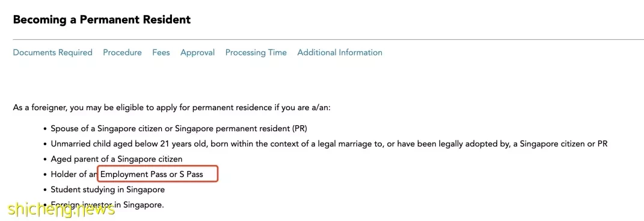The width and height of the screenshot is (644, 221).
Task: Click the Foreign investor in Singapore bullet
Action: point(107,205)
